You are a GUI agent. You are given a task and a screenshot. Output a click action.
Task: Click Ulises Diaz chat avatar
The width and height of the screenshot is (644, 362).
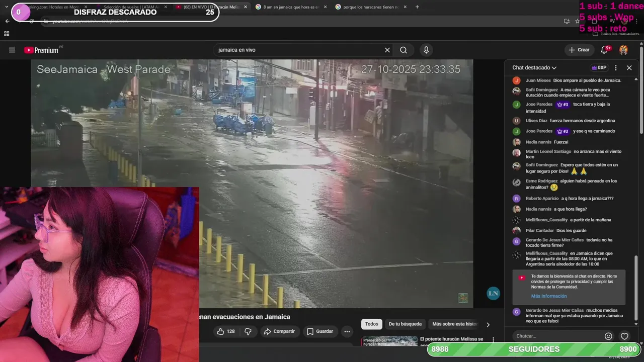point(516,121)
